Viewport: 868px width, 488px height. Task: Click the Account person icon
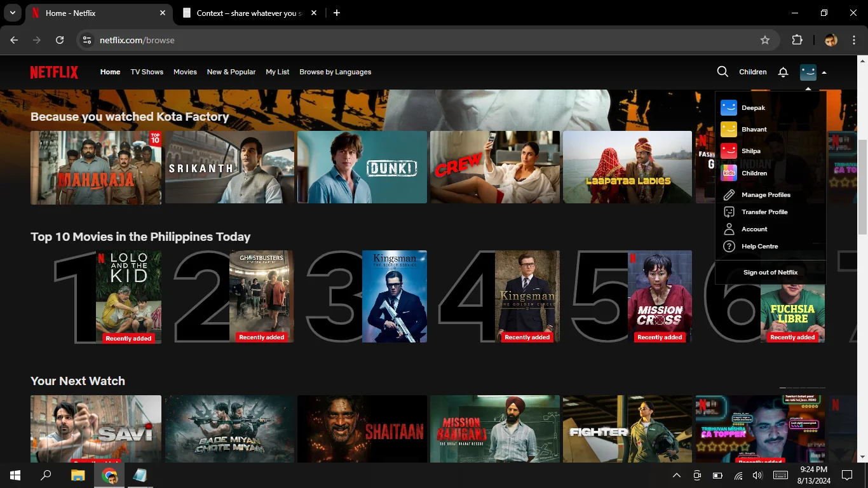729,229
